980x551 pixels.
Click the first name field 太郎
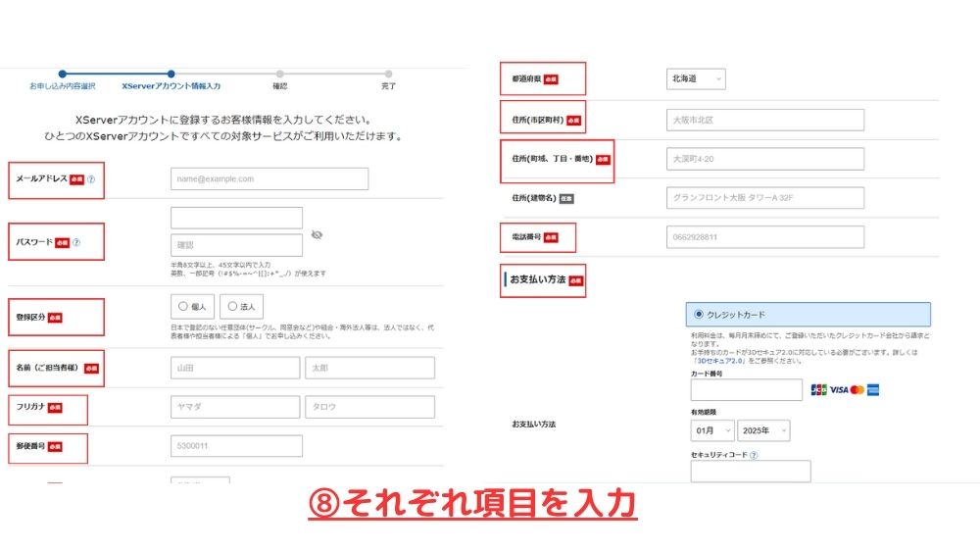(x=370, y=368)
